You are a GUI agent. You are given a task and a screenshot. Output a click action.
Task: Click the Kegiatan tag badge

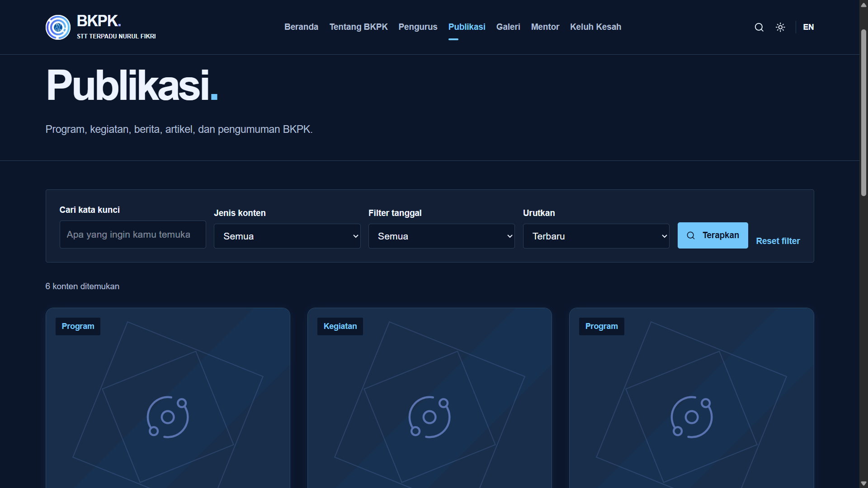click(340, 326)
